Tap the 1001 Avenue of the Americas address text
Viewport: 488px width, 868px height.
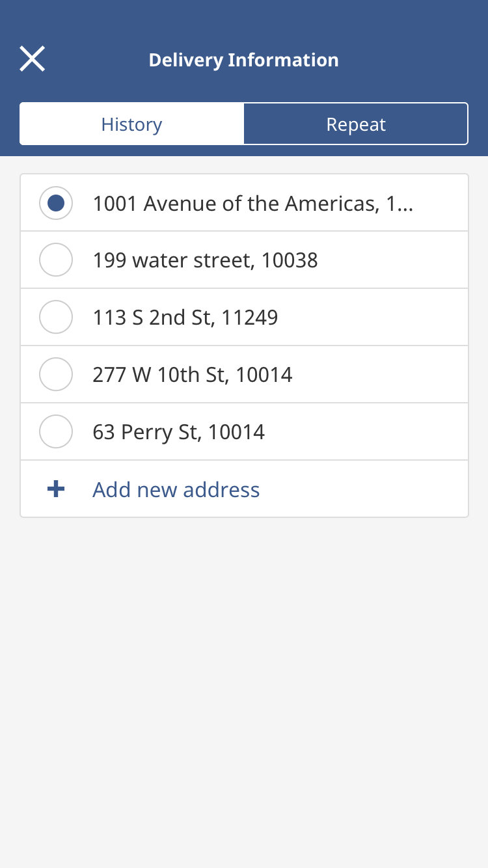click(x=247, y=204)
